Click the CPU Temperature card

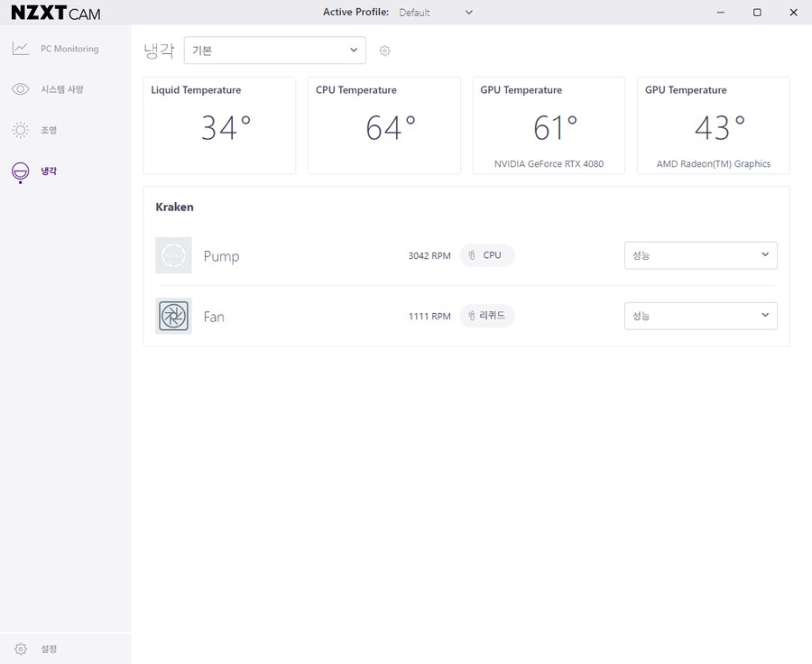tap(384, 125)
